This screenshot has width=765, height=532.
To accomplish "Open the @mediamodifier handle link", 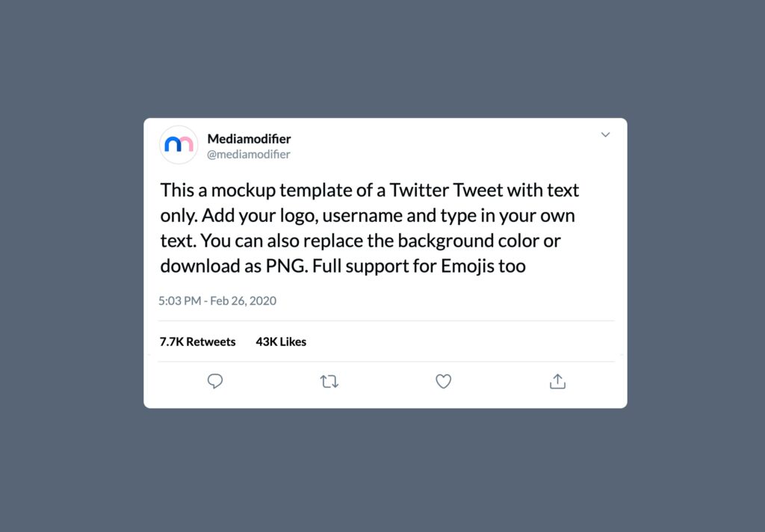I will (x=248, y=154).
